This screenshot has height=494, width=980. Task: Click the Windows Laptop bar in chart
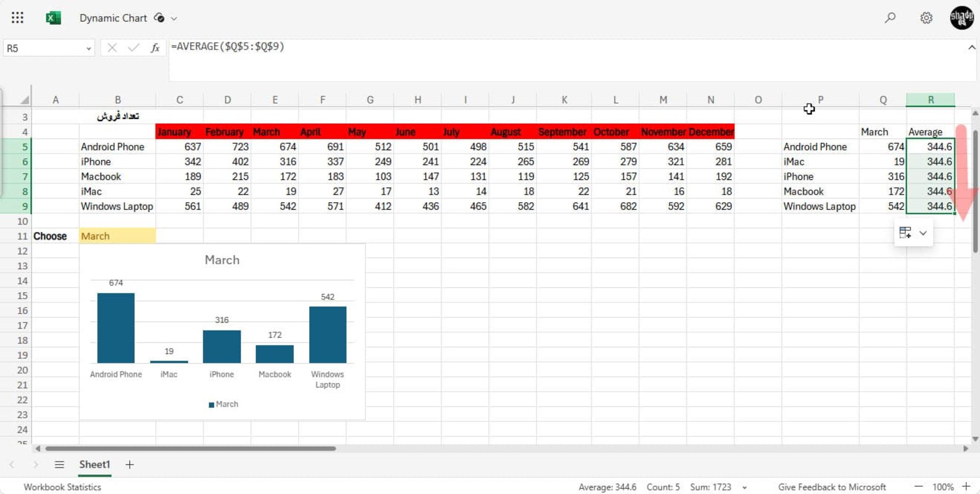(x=328, y=335)
